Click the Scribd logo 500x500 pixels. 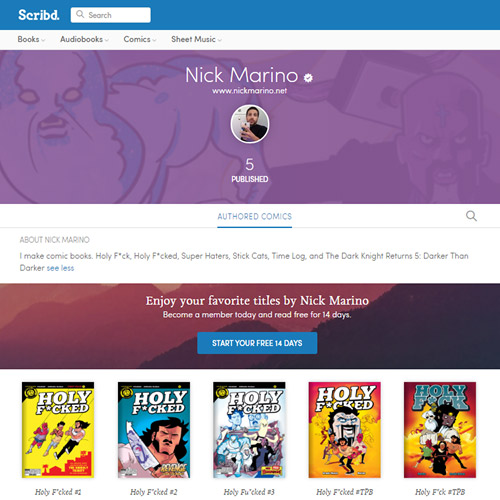(x=39, y=15)
